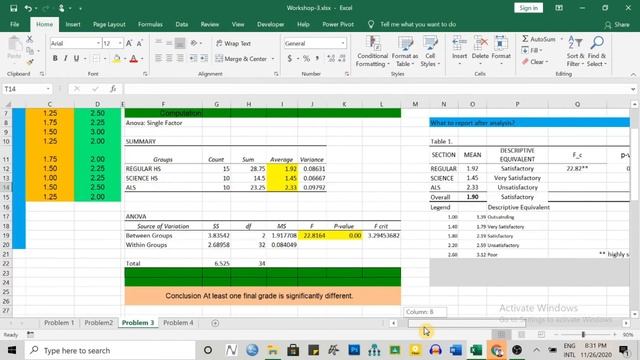Click the Sign in button
Image resolution: width=640 pixels, height=360 pixels.
[x=528, y=8]
